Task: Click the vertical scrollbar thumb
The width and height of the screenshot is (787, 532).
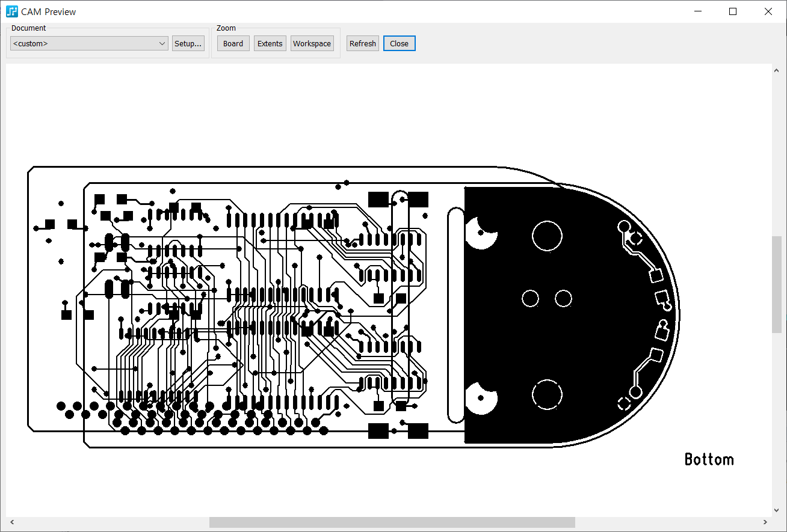Action: tap(776, 284)
